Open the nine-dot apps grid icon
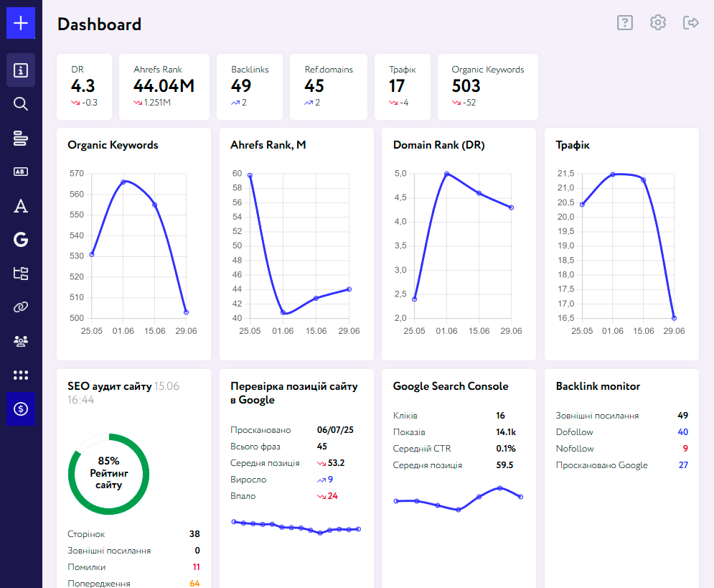Image resolution: width=714 pixels, height=588 pixels. 21,375
